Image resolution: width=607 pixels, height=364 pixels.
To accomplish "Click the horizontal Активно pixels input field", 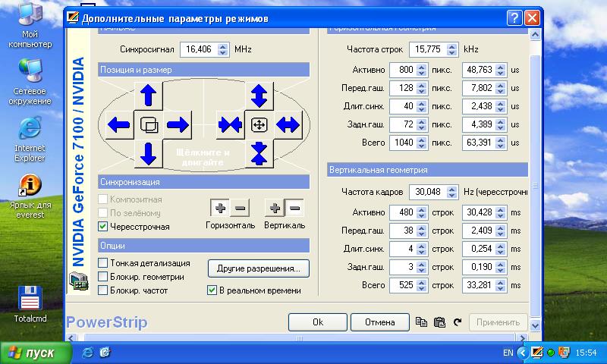I will pos(399,70).
